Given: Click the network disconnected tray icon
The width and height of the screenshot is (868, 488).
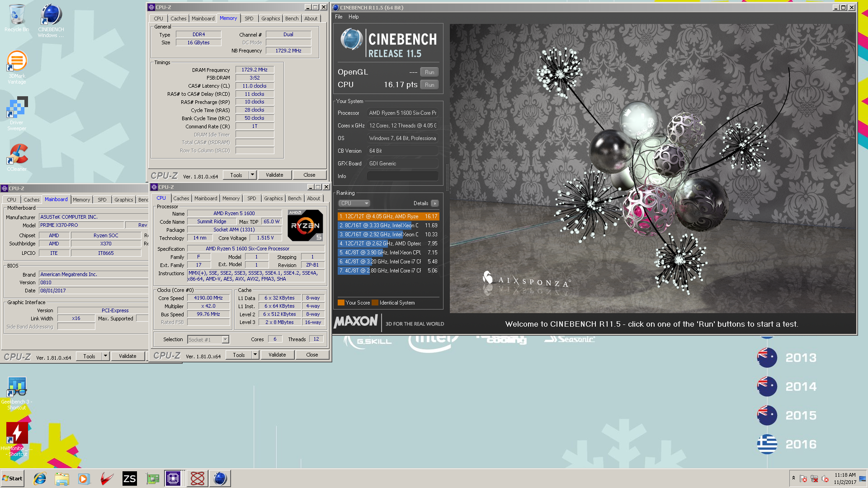Looking at the screenshot, I should click(x=814, y=479).
